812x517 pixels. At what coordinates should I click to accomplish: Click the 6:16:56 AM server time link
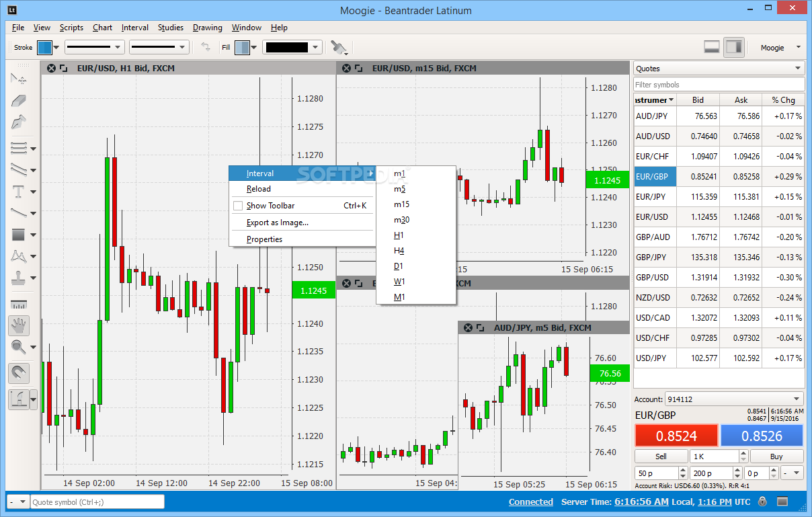pos(642,502)
